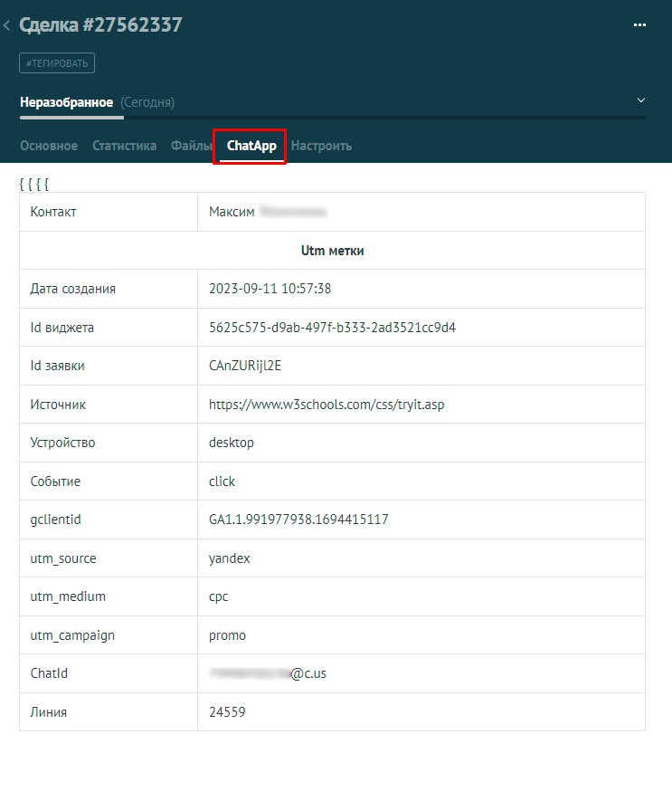The width and height of the screenshot is (672, 801).
Task: Click the pipeline stage progress bar
Action: coord(333,117)
